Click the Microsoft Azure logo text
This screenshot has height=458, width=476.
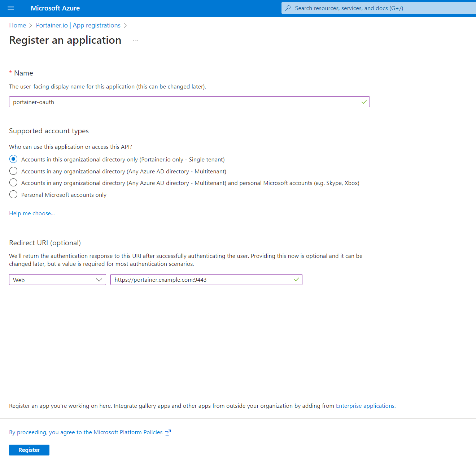click(x=55, y=8)
